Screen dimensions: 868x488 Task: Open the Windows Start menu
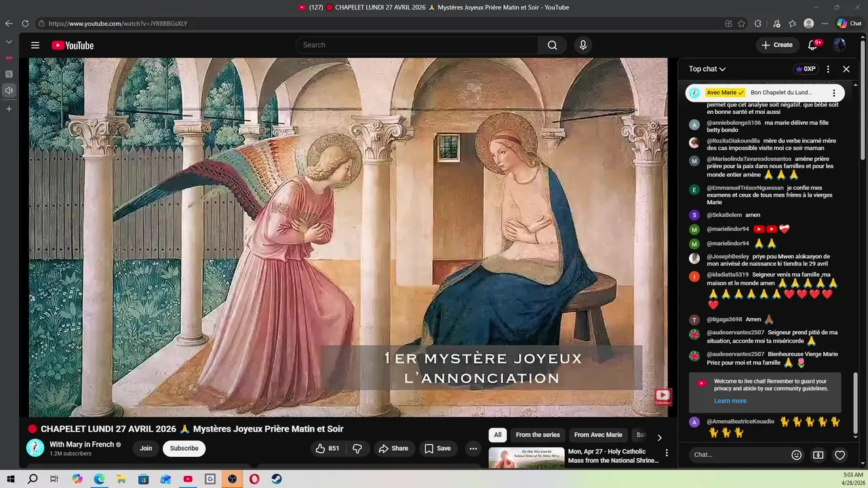click(11, 479)
